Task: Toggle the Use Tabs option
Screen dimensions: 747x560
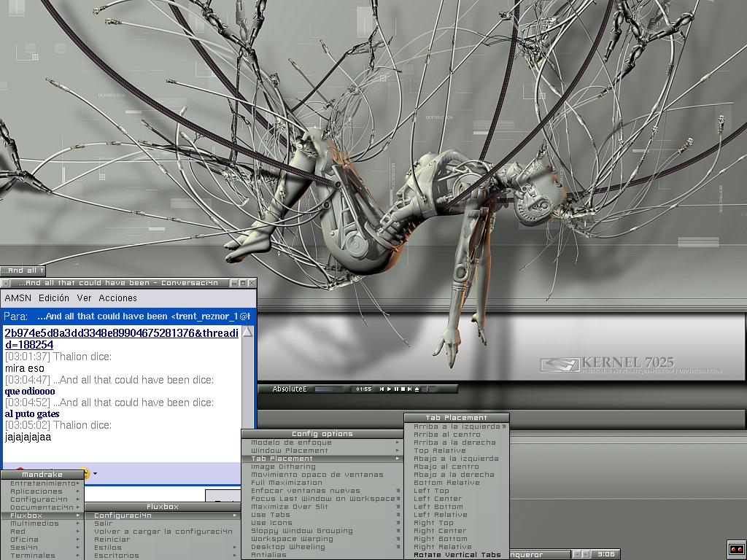Action: (271, 515)
